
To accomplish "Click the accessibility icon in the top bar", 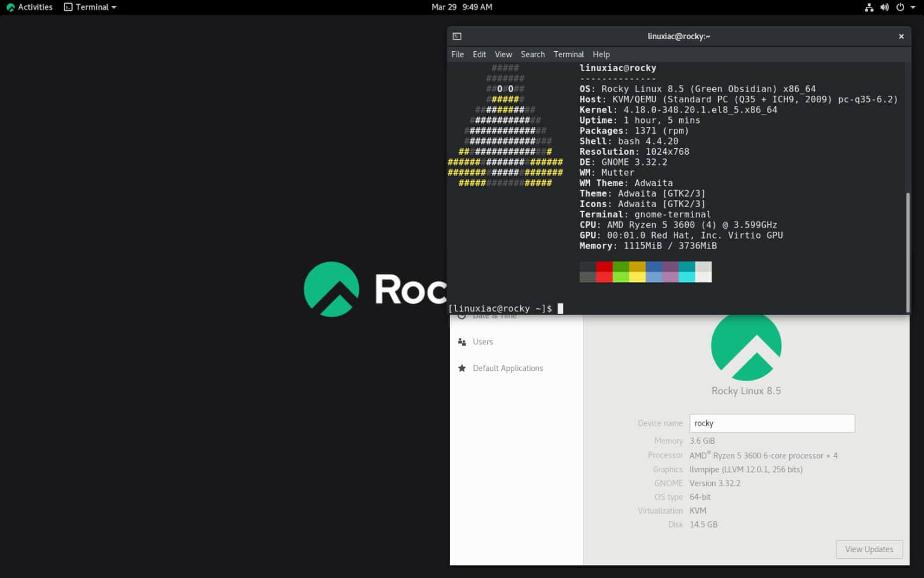I will click(x=868, y=7).
